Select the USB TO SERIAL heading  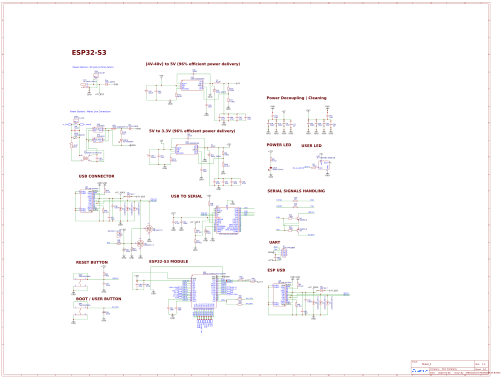click(x=186, y=196)
